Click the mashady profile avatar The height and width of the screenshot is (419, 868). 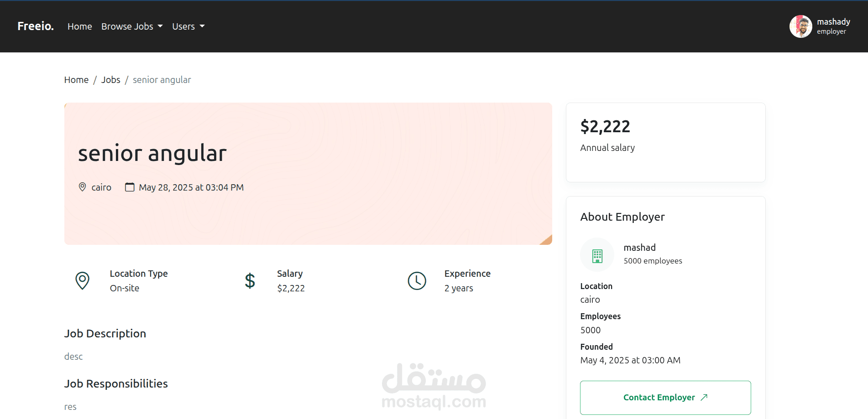coord(800,26)
